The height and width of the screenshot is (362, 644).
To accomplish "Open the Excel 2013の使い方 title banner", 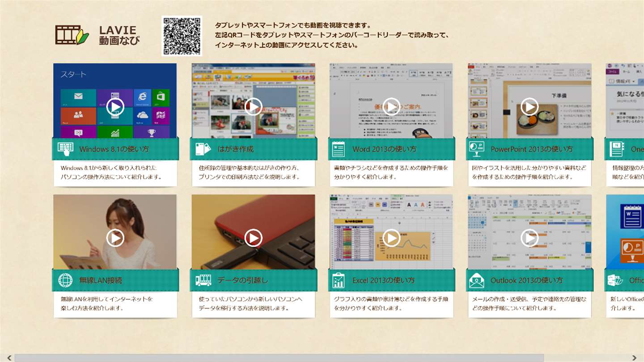I will 392,280.
